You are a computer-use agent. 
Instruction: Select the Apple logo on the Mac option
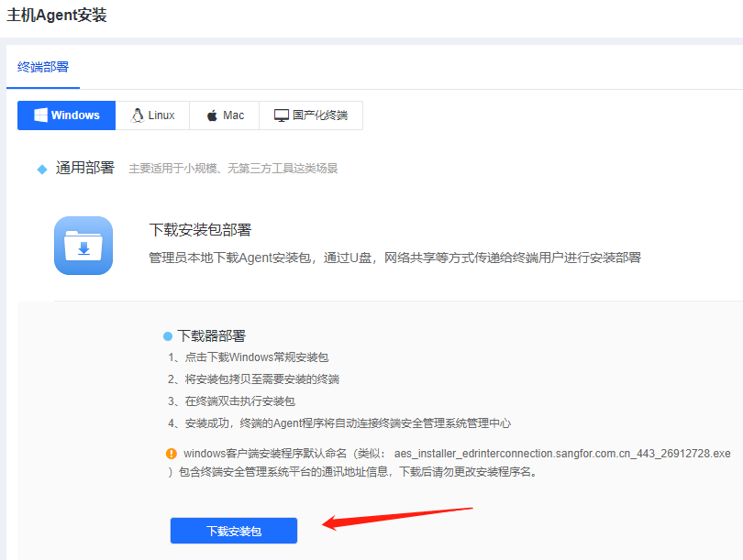tap(211, 115)
